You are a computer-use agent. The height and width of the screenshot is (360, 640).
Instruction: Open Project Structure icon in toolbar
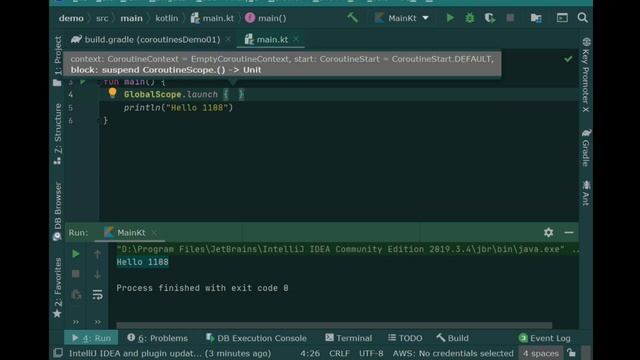536,18
